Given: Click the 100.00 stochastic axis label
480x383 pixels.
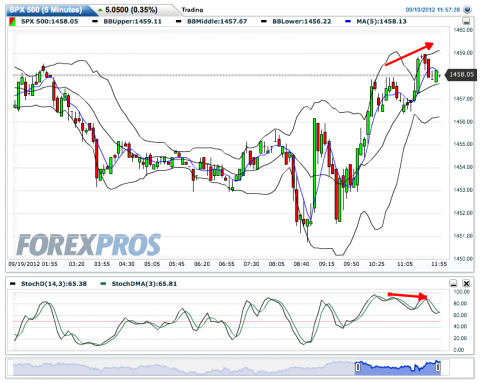Looking at the screenshot, I should [462, 292].
